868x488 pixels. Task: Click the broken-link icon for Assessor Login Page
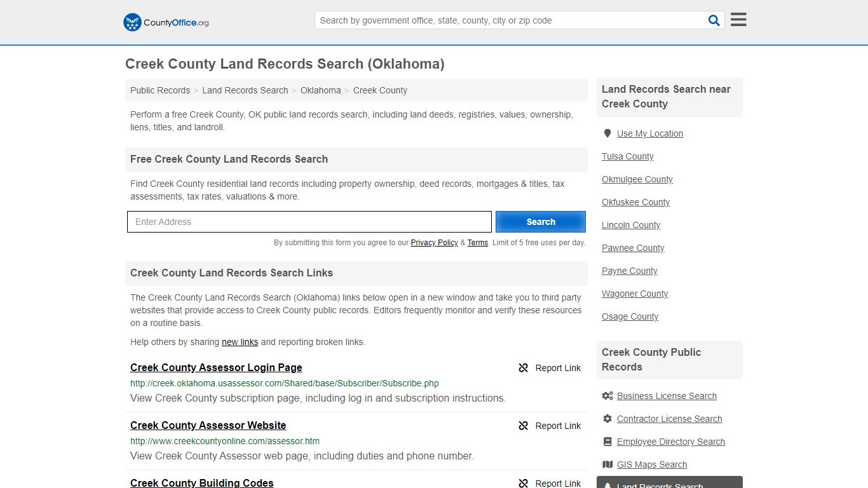[523, 368]
